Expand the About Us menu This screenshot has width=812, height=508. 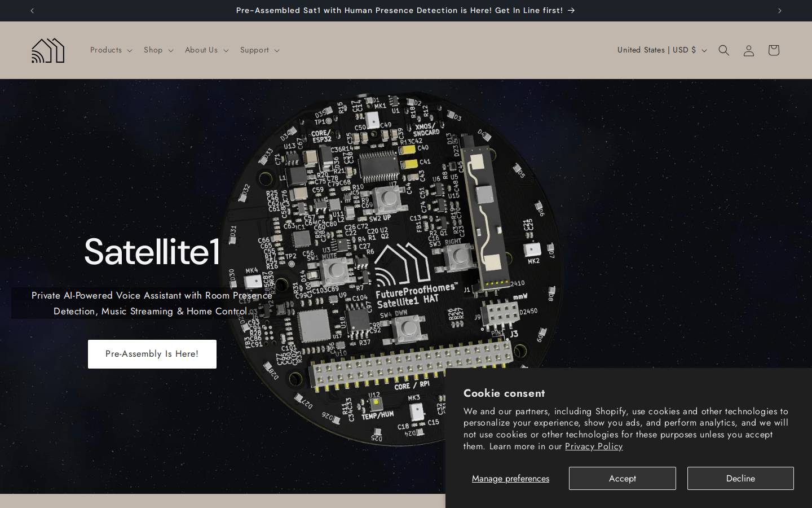click(206, 50)
